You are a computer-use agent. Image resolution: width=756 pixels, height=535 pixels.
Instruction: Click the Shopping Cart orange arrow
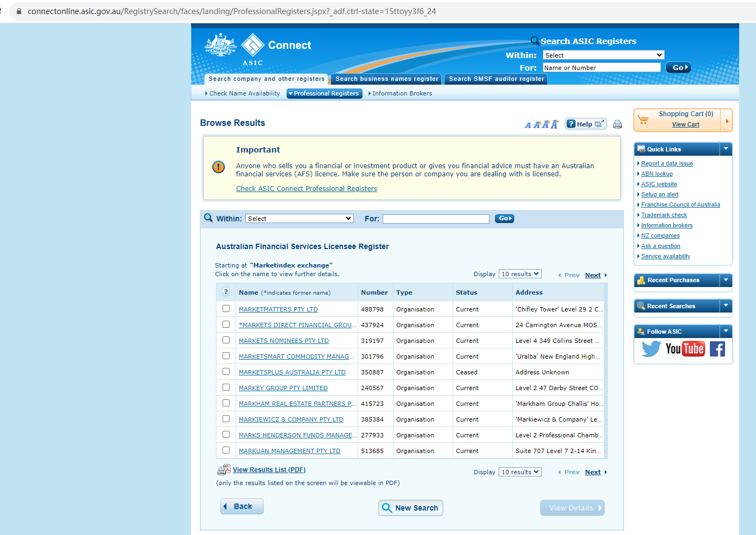pos(727,120)
